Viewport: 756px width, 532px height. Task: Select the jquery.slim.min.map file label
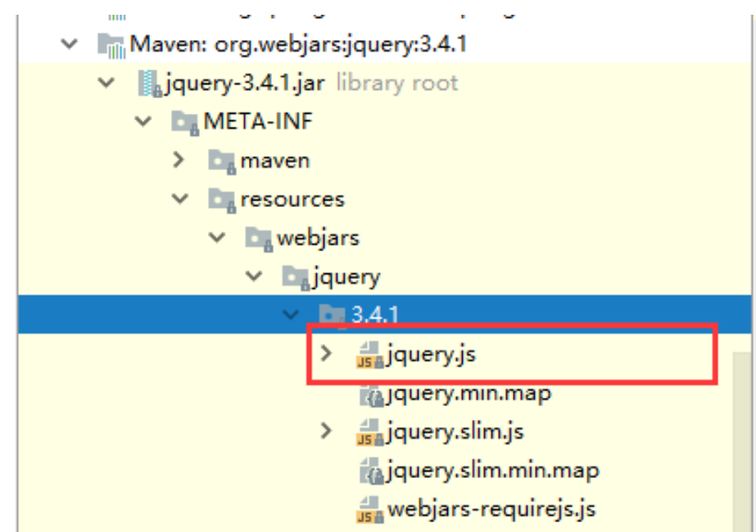click(492, 471)
